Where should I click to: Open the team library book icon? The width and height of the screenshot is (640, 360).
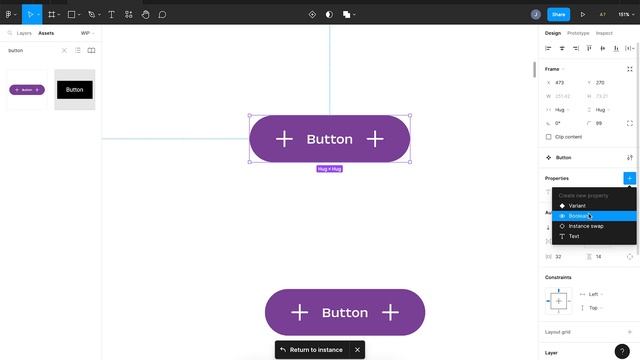pyautogui.click(x=91, y=51)
